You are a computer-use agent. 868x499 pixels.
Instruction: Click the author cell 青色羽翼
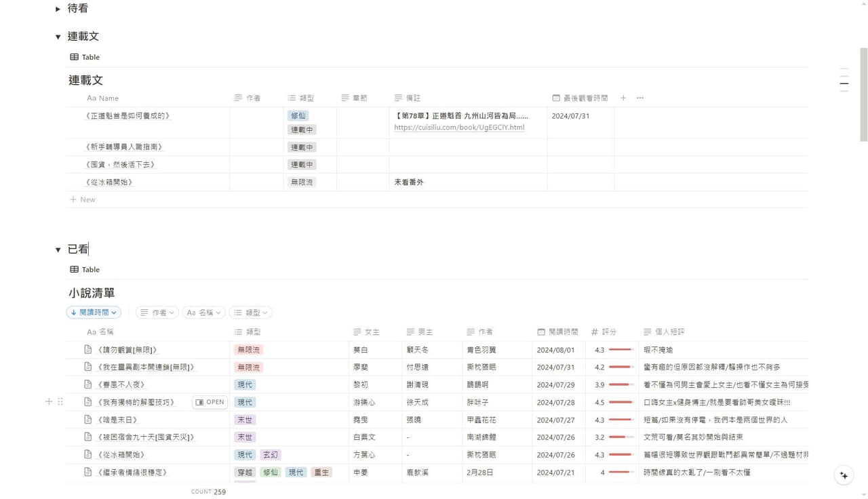tap(497, 350)
